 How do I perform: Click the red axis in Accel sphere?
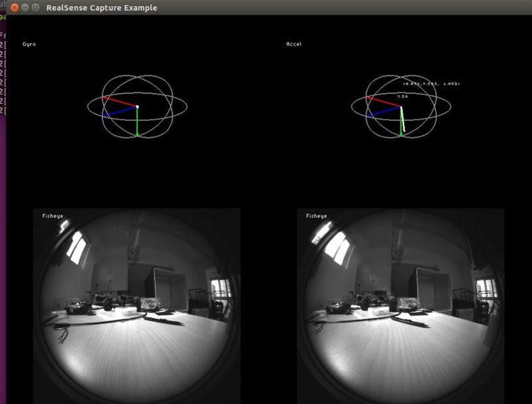pyautogui.click(x=384, y=102)
